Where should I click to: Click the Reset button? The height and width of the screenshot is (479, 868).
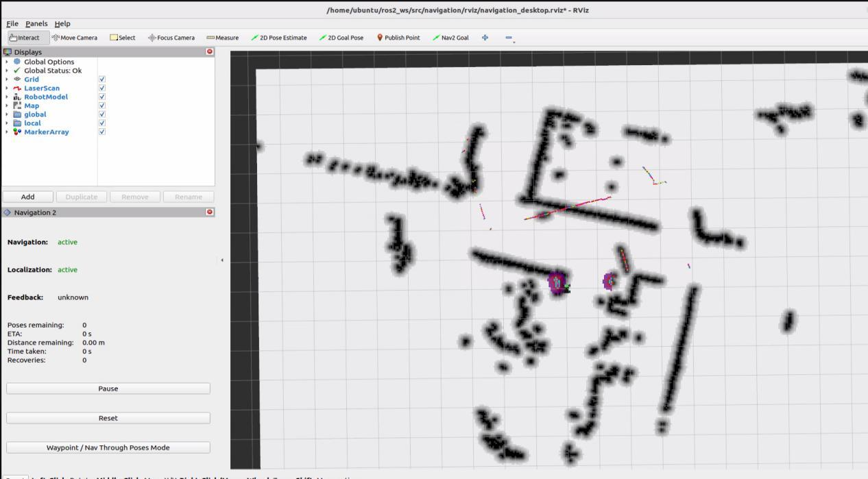[x=108, y=418]
